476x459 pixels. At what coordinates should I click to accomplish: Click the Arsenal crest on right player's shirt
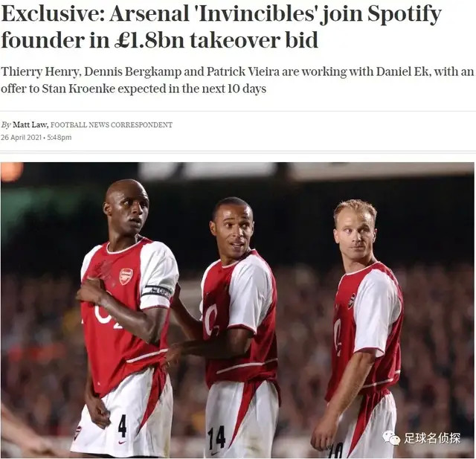(x=351, y=301)
